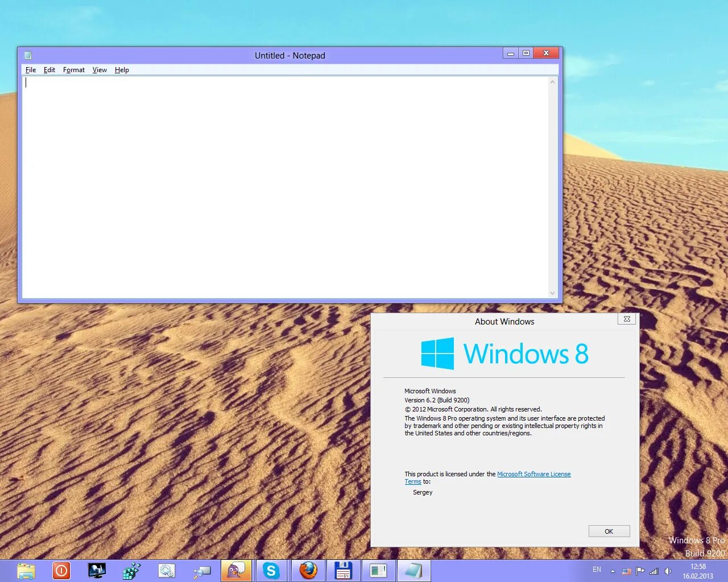728x582 pixels.
Task: Open the Format menu in Notepad
Action: [x=74, y=70]
